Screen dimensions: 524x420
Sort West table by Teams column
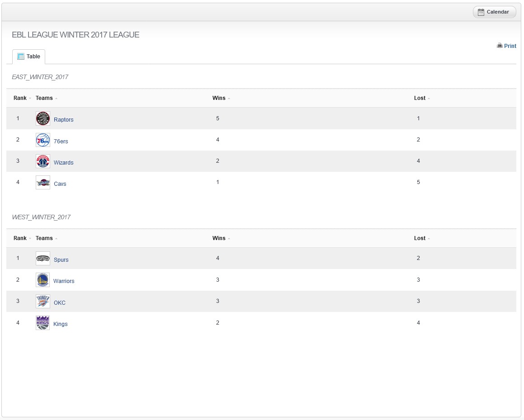44,238
